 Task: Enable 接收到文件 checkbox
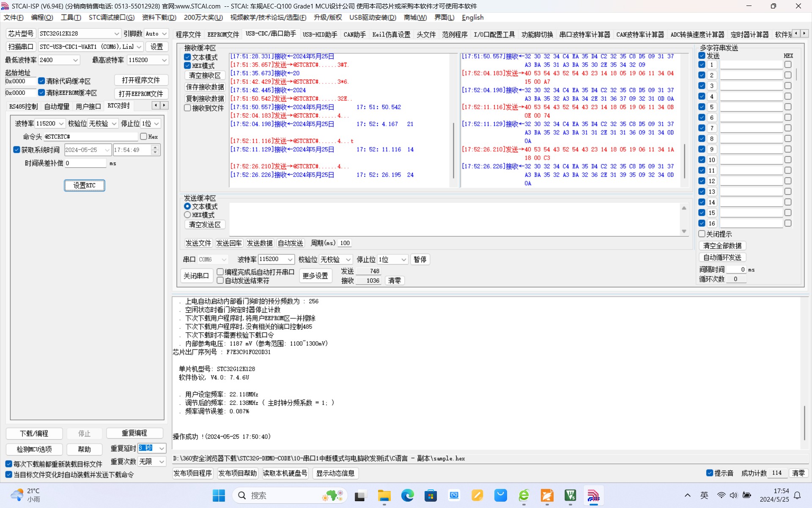pyautogui.click(x=188, y=108)
